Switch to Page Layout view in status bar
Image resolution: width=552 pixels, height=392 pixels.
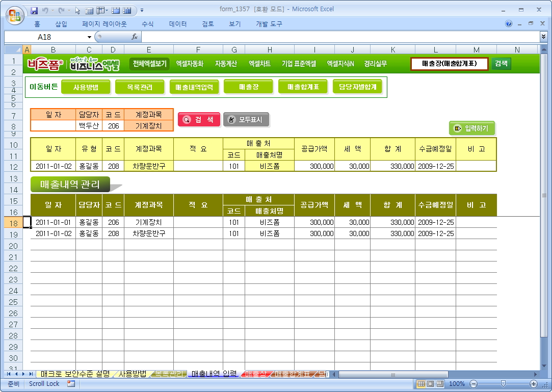click(431, 384)
